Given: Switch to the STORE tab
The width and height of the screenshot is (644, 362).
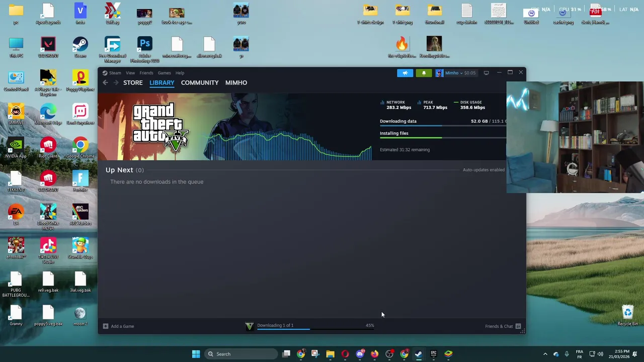Looking at the screenshot, I should click(x=133, y=82).
